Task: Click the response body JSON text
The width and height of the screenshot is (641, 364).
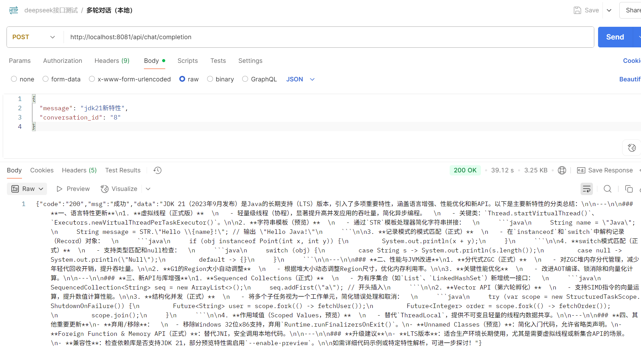Action: (338, 273)
